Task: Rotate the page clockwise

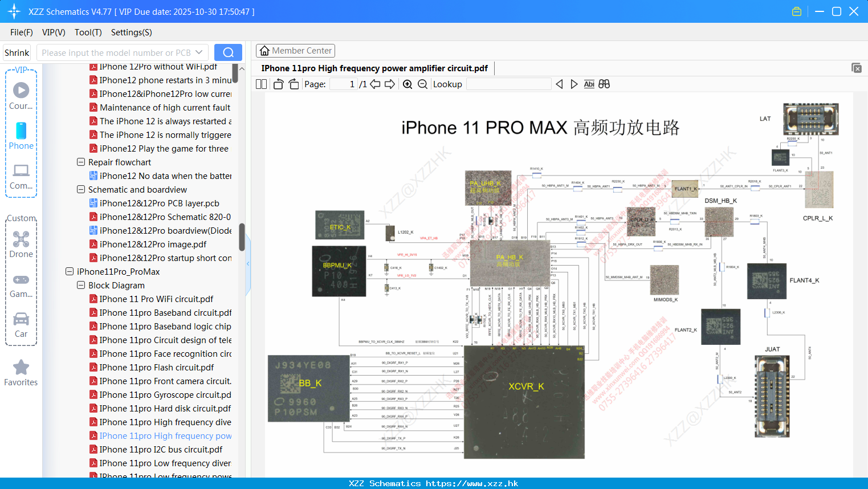Action: tap(294, 84)
